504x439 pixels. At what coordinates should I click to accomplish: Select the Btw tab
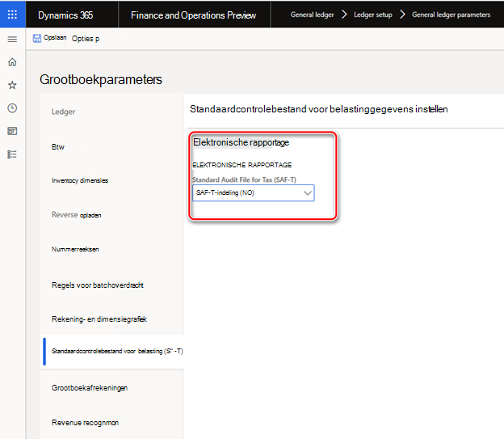pos(58,147)
